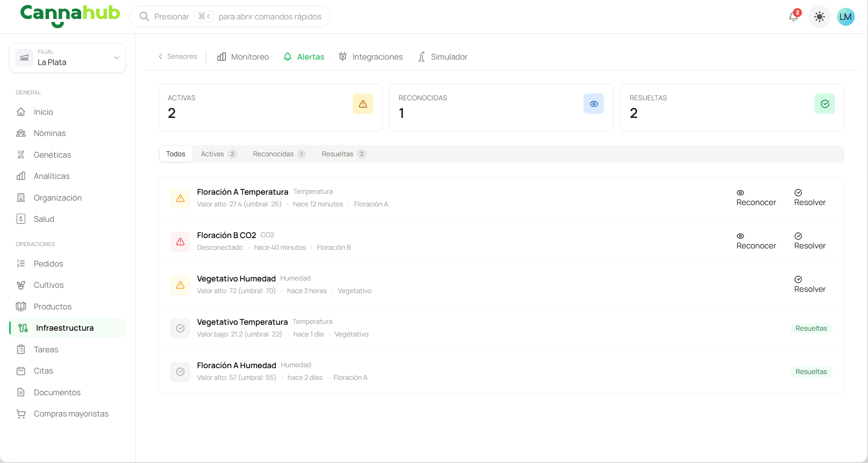
Task: Open Citas in the sidebar
Action: [67, 371]
